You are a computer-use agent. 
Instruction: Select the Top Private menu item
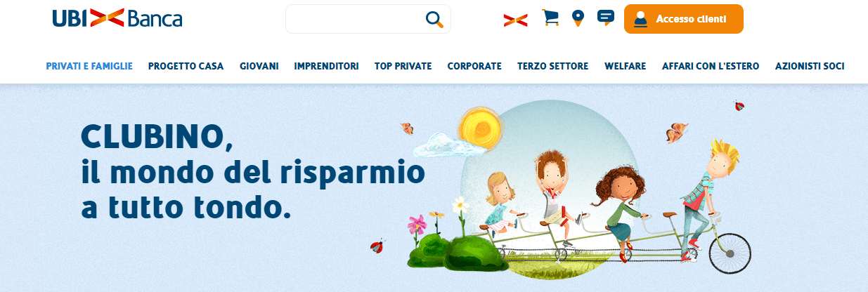click(403, 67)
